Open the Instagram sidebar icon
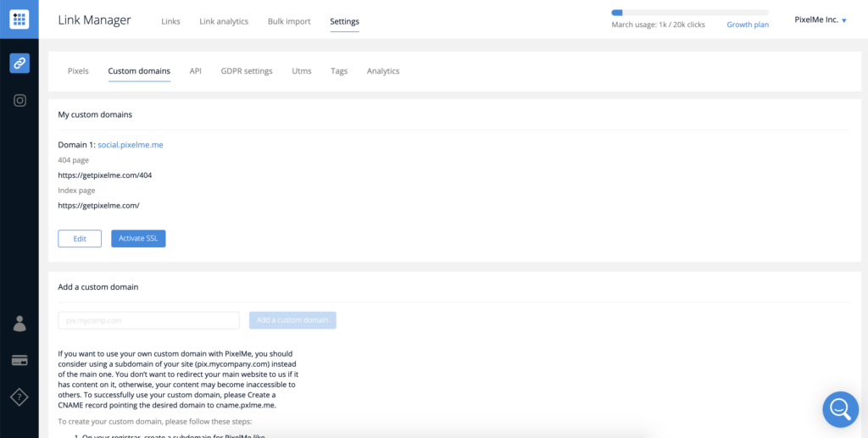 coord(19,100)
